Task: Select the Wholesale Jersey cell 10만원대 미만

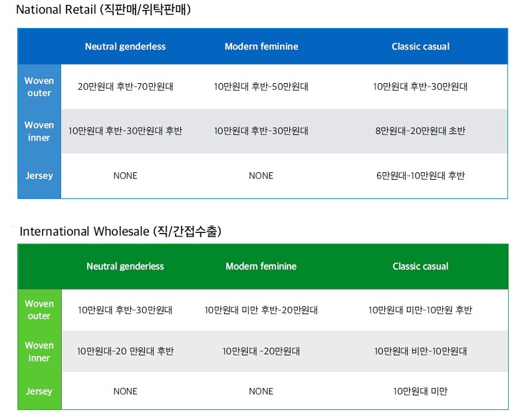Action: pyautogui.click(x=420, y=391)
